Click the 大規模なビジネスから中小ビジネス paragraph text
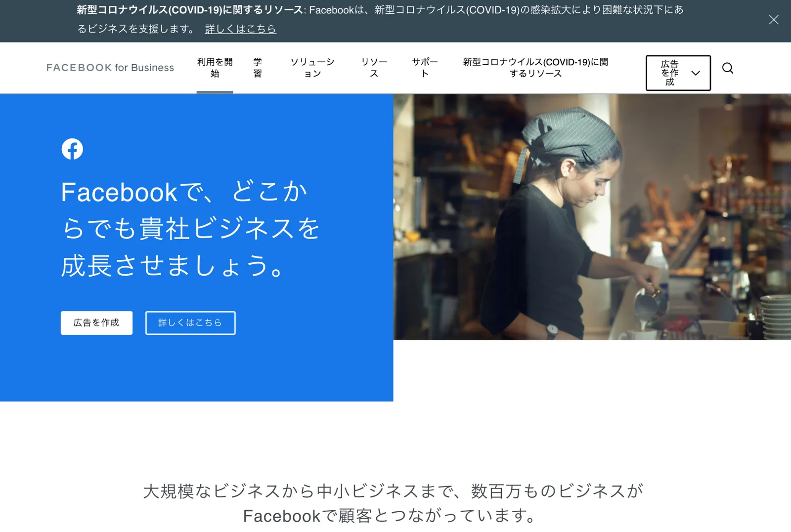 click(393, 503)
